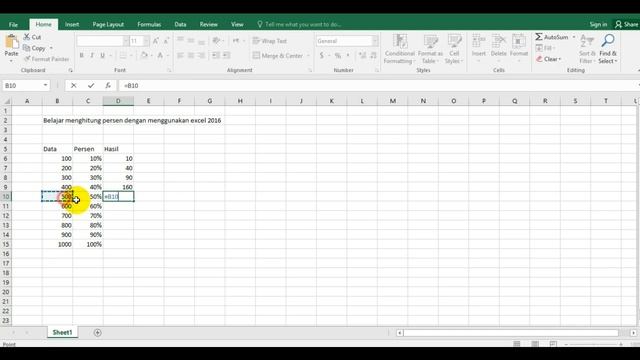
Task: Click the Paste clipboard icon
Action: 11,42
